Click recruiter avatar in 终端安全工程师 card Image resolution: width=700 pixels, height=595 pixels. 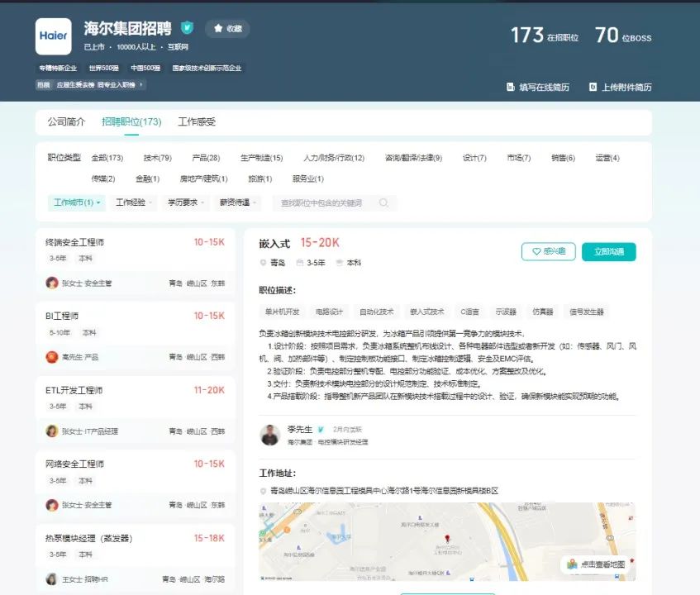52,283
